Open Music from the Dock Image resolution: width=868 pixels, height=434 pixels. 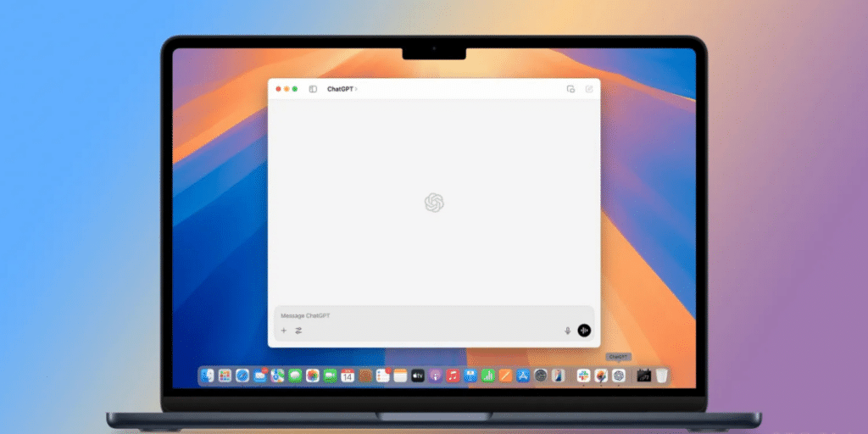(453, 376)
